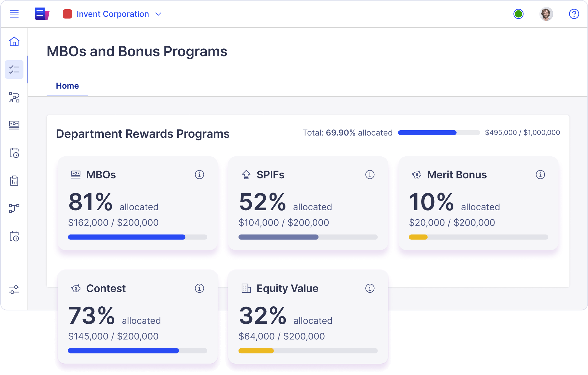Click the MBOs and Bonus Programs heading
The width and height of the screenshot is (588, 375).
coord(137,52)
